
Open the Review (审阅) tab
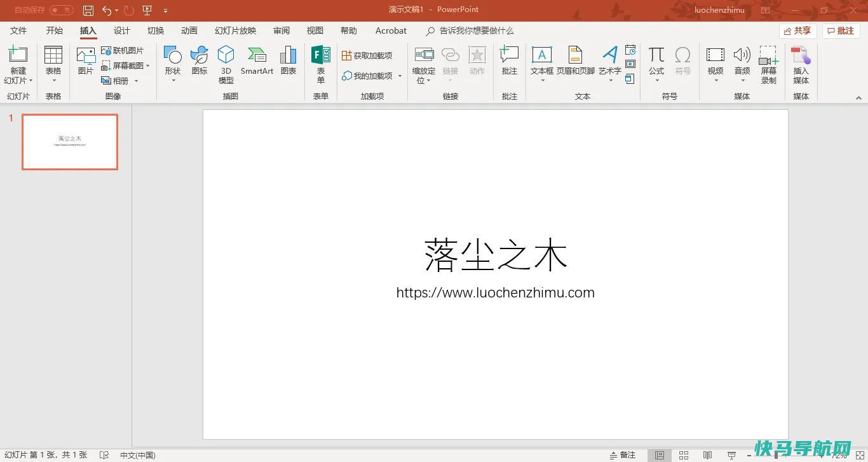coord(281,31)
